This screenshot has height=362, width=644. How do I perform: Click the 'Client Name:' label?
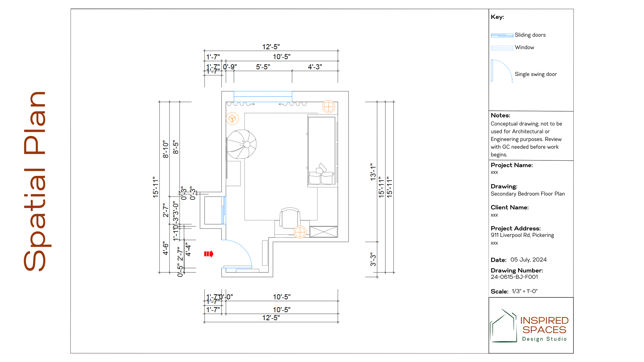pyautogui.click(x=510, y=208)
